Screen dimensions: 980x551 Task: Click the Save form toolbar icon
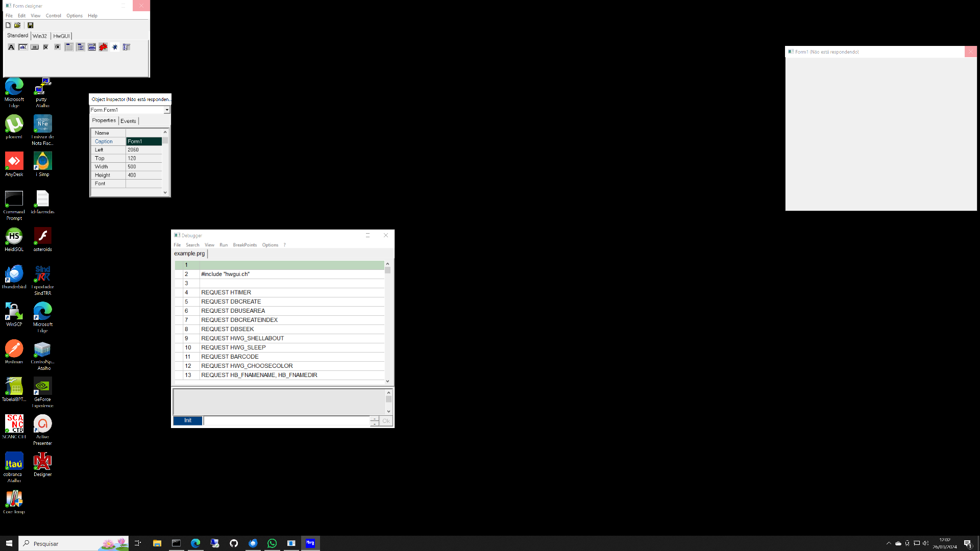[x=31, y=25]
